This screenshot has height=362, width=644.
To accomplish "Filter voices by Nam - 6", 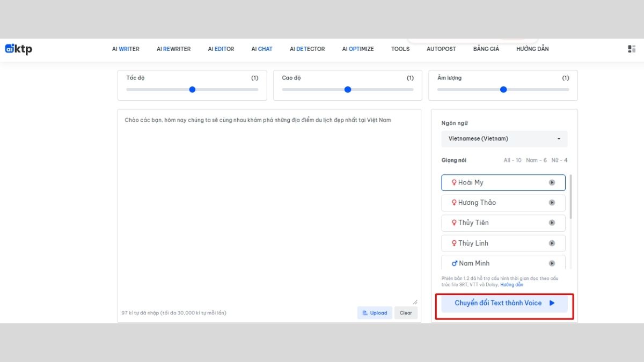I will pos(537,160).
